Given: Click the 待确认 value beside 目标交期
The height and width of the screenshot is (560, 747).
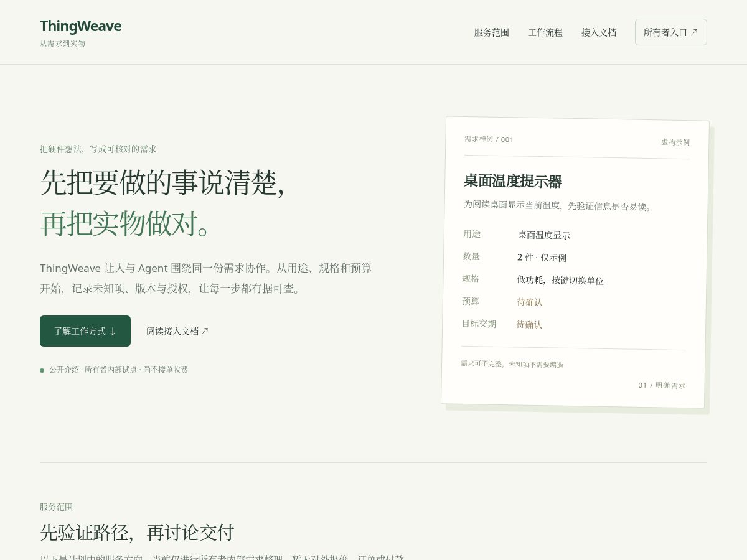Looking at the screenshot, I should [529, 324].
